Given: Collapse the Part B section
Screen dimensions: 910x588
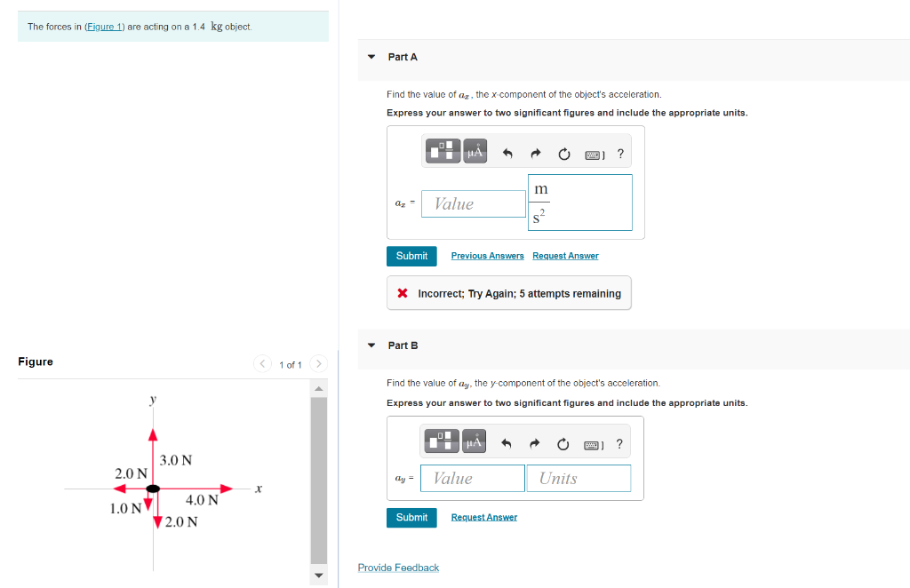Looking at the screenshot, I should 371,346.
